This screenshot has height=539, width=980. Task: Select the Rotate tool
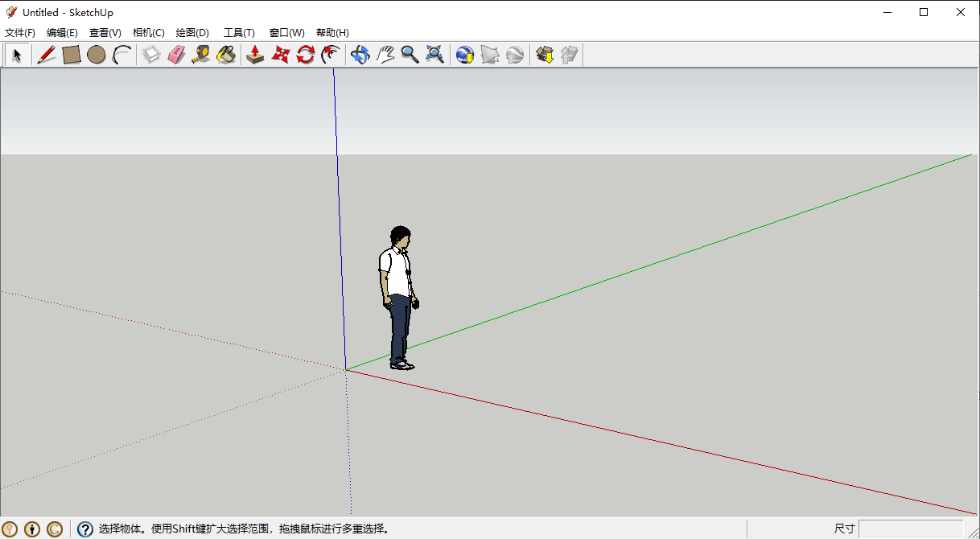click(x=305, y=55)
